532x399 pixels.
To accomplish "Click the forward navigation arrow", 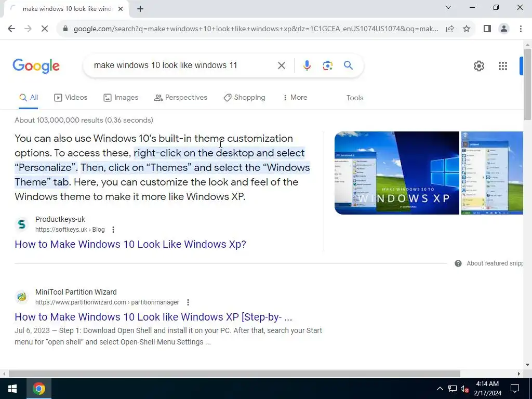I will pyautogui.click(x=28, y=29).
